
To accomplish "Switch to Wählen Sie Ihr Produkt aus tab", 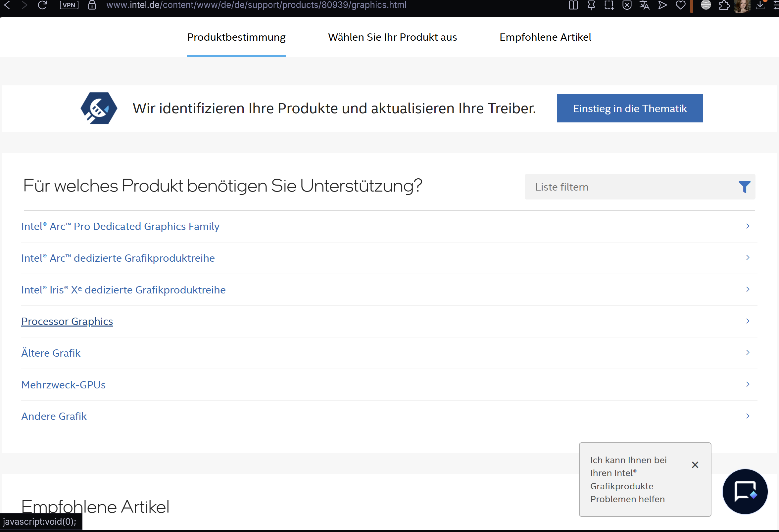I will click(392, 37).
